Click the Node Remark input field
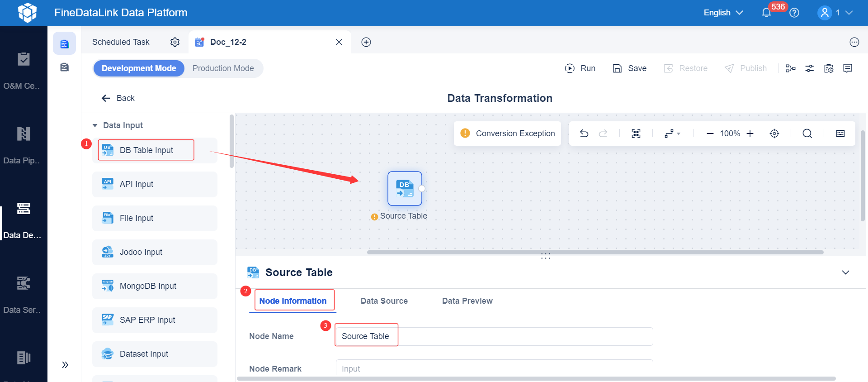Image resolution: width=868 pixels, height=382 pixels. (x=494, y=368)
